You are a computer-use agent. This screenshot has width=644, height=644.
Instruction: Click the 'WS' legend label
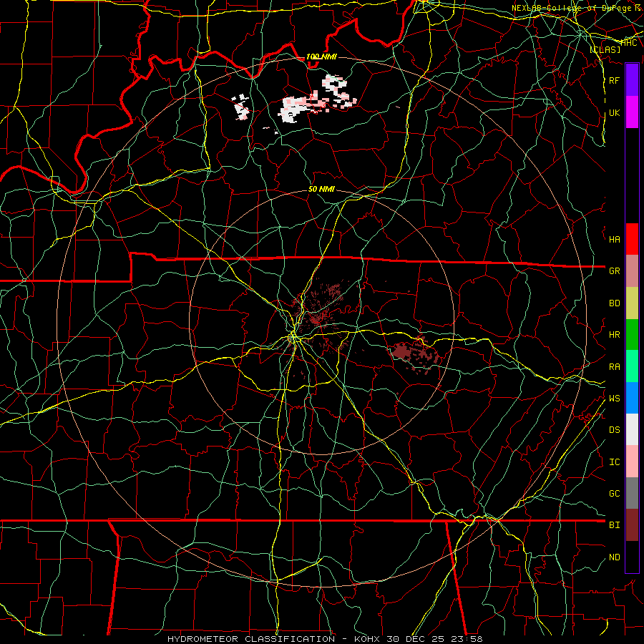pos(614,398)
